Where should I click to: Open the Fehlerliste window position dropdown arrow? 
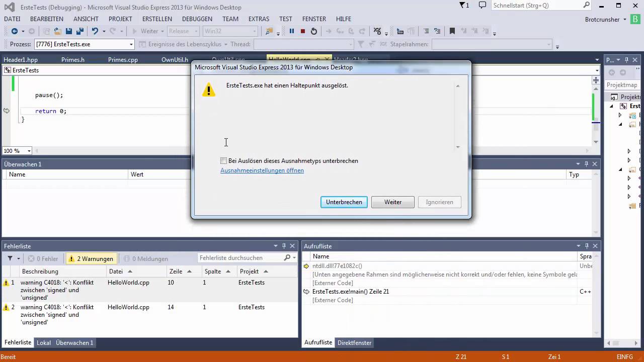(276, 246)
